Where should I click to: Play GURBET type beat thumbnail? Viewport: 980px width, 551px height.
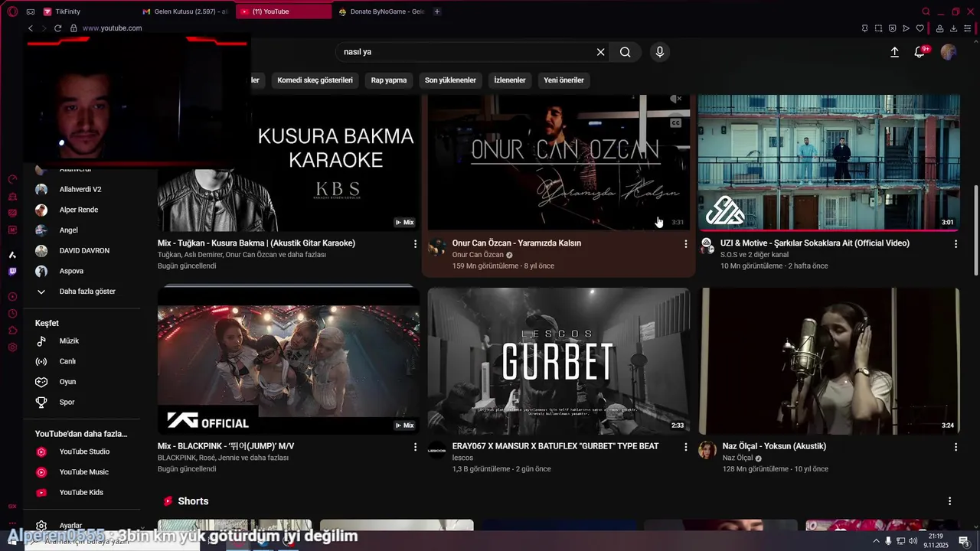[559, 361]
